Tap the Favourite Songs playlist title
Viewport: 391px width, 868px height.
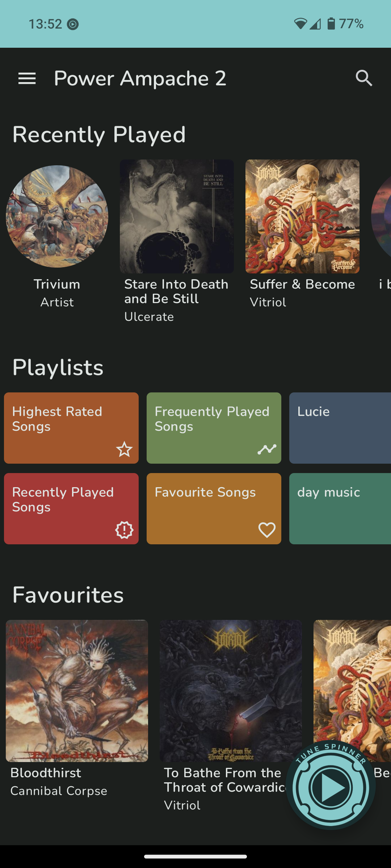click(x=205, y=492)
